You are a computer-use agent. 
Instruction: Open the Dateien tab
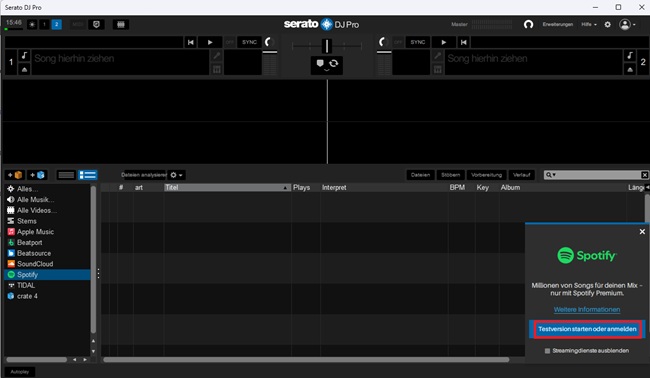(x=420, y=175)
